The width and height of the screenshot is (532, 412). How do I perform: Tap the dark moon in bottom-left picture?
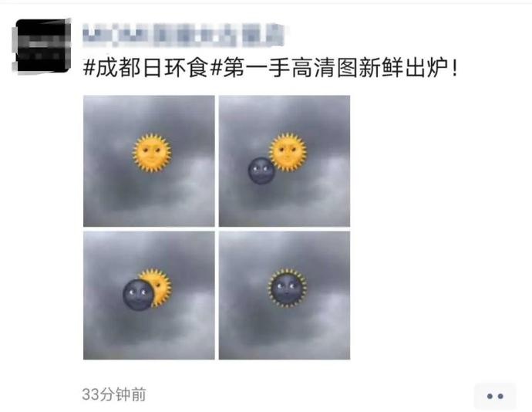(x=138, y=295)
